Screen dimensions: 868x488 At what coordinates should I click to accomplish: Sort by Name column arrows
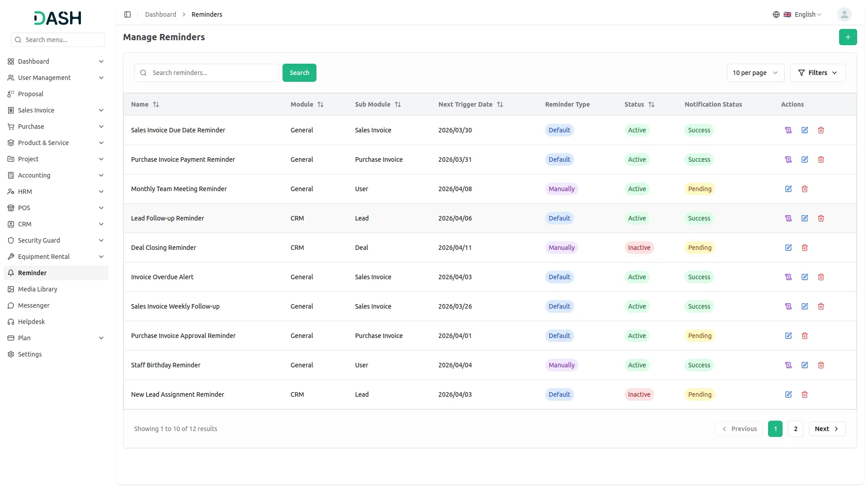pyautogui.click(x=156, y=104)
